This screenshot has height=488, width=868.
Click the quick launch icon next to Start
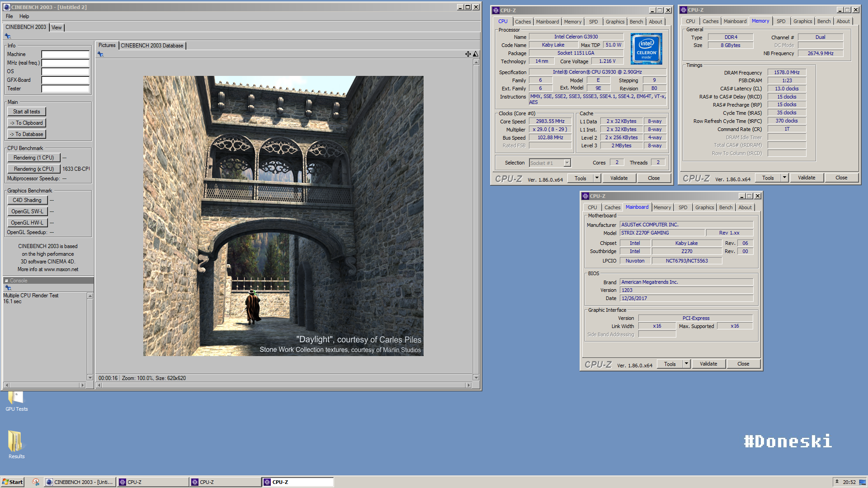[36, 482]
